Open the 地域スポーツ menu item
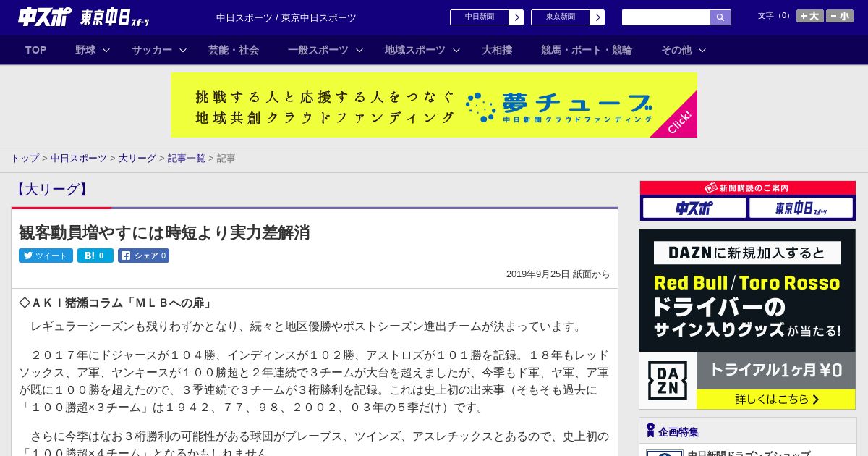The height and width of the screenshot is (456, 868). point(415,50)
